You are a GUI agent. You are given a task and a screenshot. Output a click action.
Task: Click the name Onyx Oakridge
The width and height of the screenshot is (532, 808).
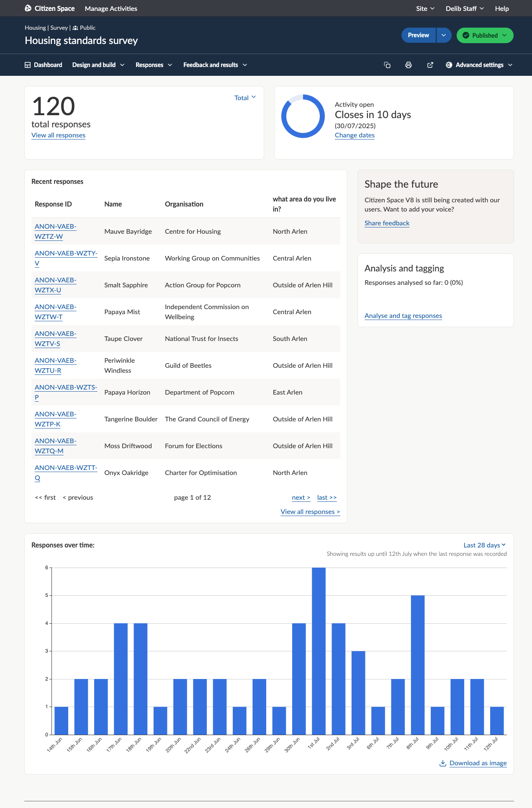[126, 472]
